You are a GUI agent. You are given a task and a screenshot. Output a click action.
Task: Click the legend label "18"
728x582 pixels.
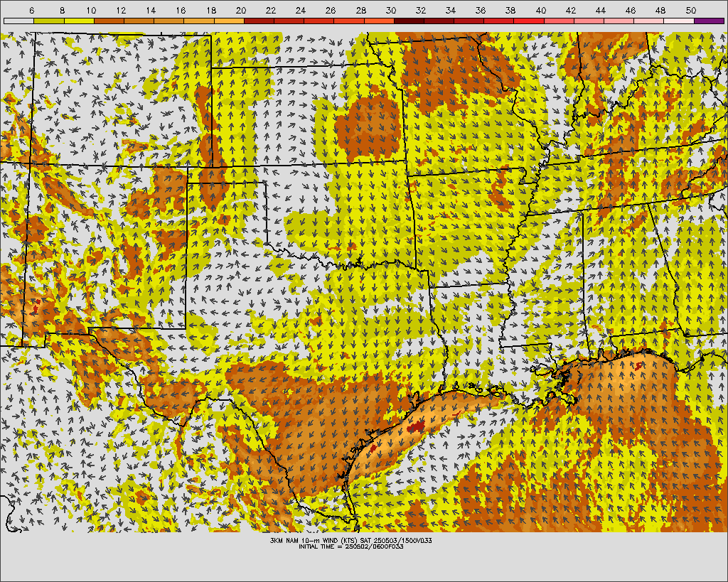pyautogui.click(x=210, y=10)
